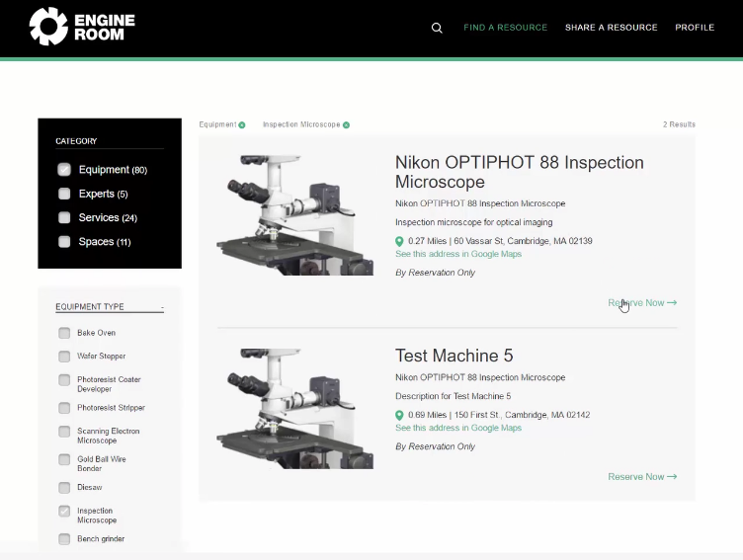743x560 pixels.
Task: Collapse the Equipment Type section
Action: [162, 307]
